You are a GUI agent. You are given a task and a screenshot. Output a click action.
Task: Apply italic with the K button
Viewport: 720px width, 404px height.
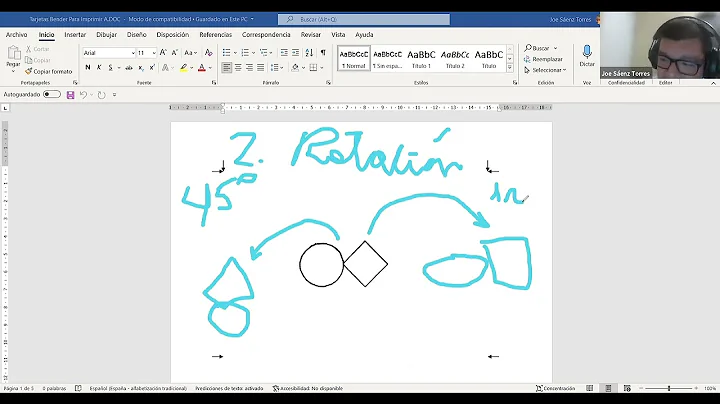99,67
